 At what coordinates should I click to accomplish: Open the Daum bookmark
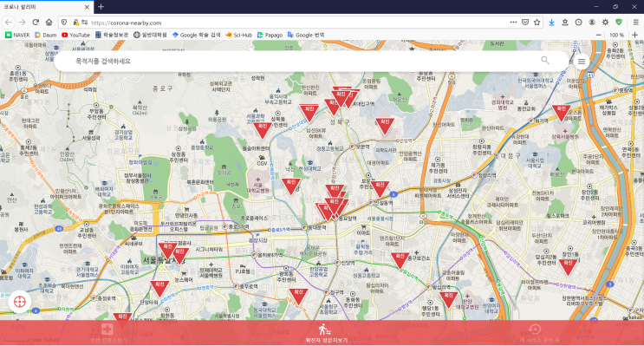(46, 35)
